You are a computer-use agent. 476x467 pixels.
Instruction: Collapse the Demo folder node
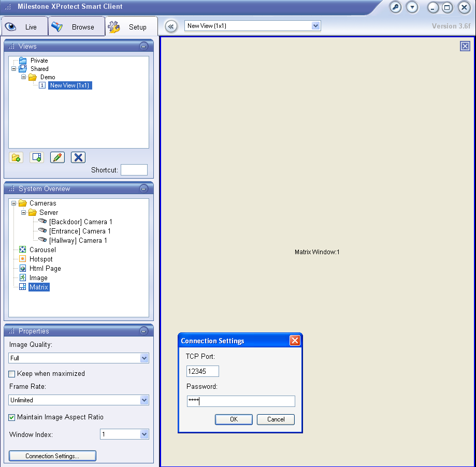coord(23,77)
